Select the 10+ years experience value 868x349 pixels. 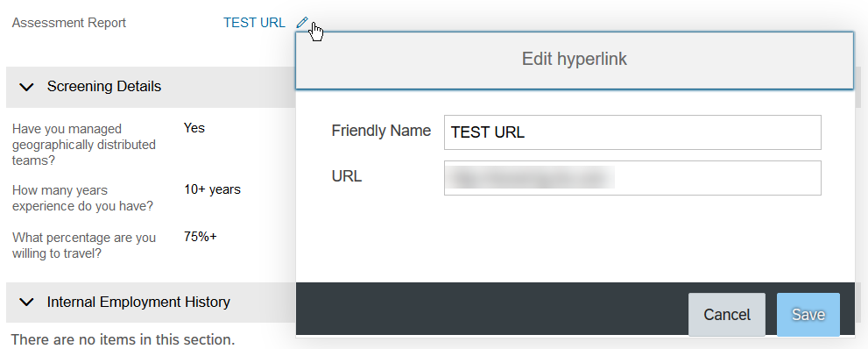[x=213, y=189]
